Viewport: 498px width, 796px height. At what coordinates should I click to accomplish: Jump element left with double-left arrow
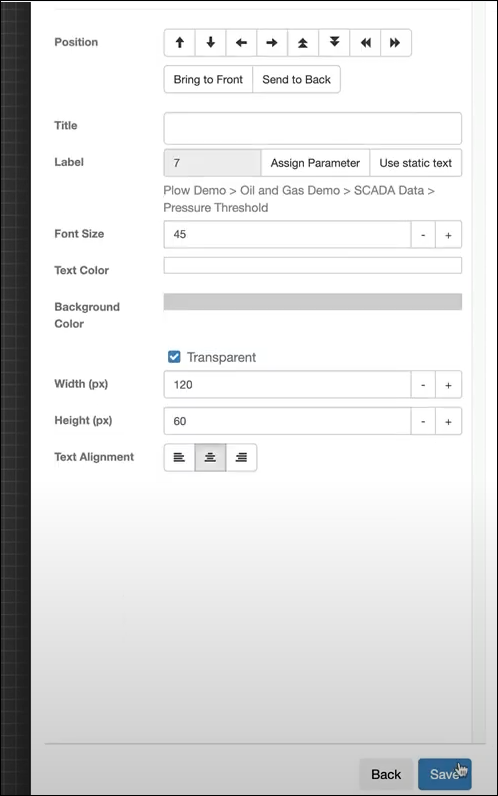coord(365,43)
